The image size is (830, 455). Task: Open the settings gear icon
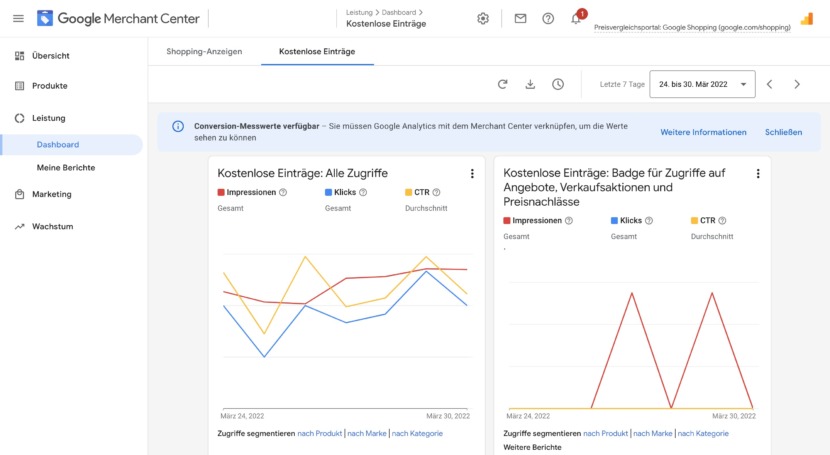pyautogui.click(x=483, y=19)
